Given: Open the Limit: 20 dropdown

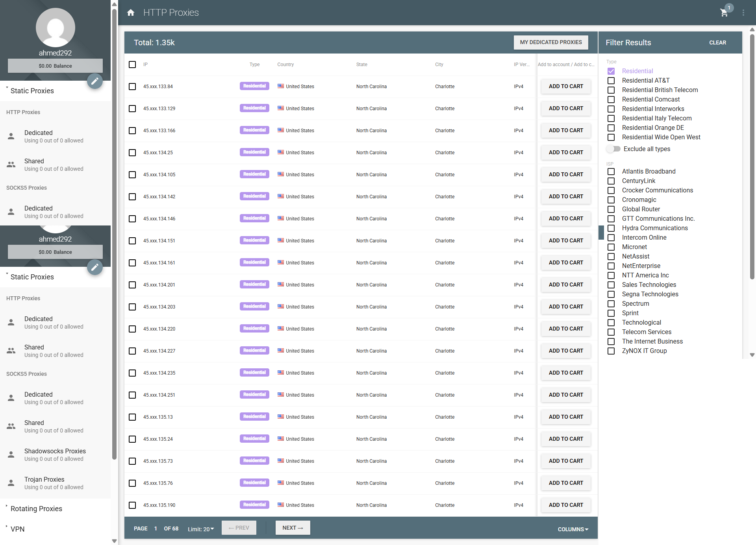Looking at the screenshot, I should pyautogui.click(x=201, y=529).
